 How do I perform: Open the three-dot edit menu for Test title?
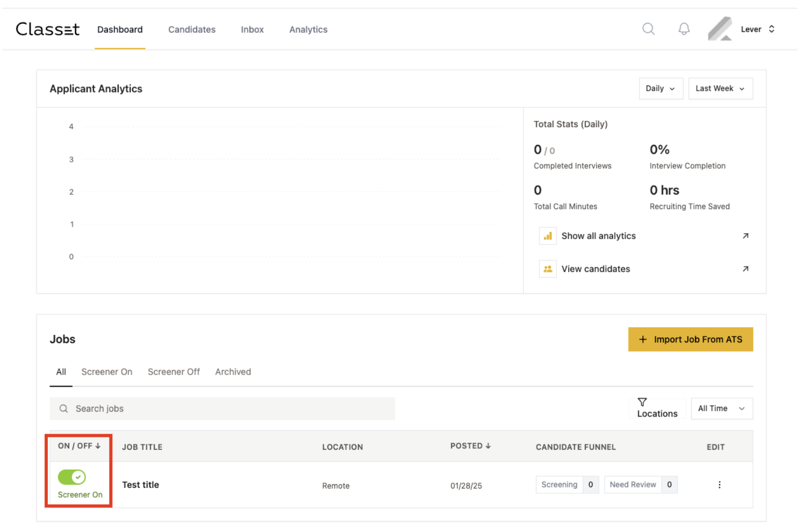[x=719, y=485]
